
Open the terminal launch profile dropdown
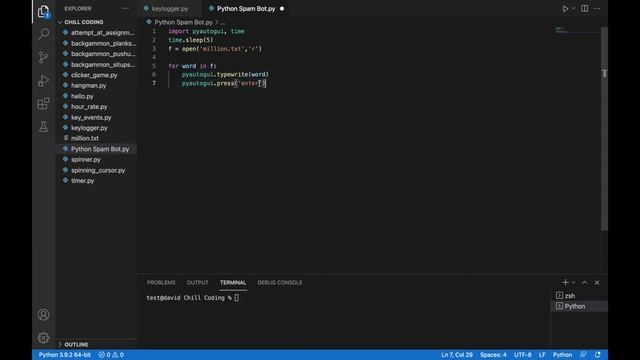[573, 282]
